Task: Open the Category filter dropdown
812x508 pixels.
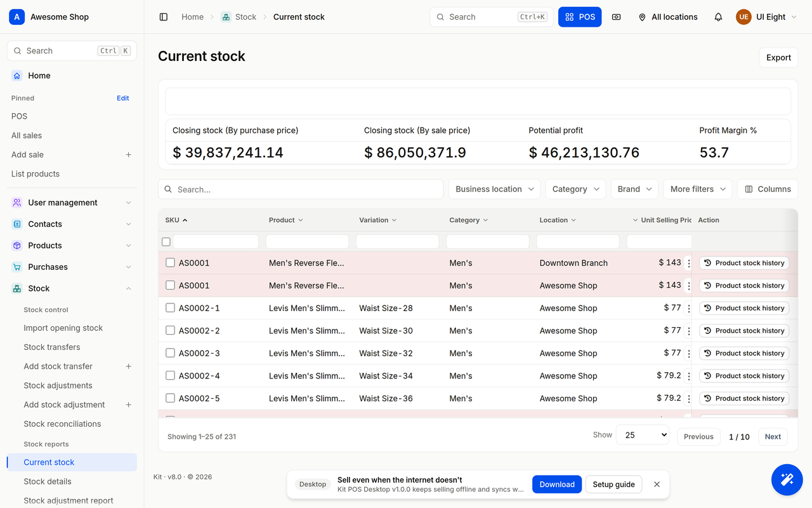Action: (x=575, y=189)
